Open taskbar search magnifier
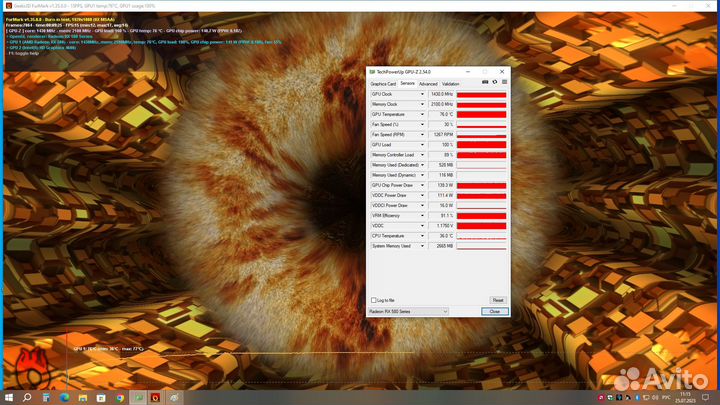 pos(27,398)
